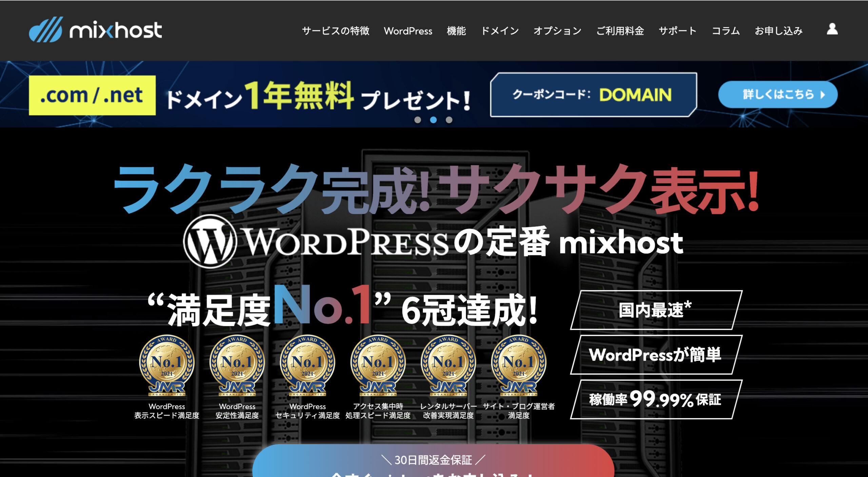Open コラム navigation item
This screenshot has width=868, height=477.
pos(726,31)
